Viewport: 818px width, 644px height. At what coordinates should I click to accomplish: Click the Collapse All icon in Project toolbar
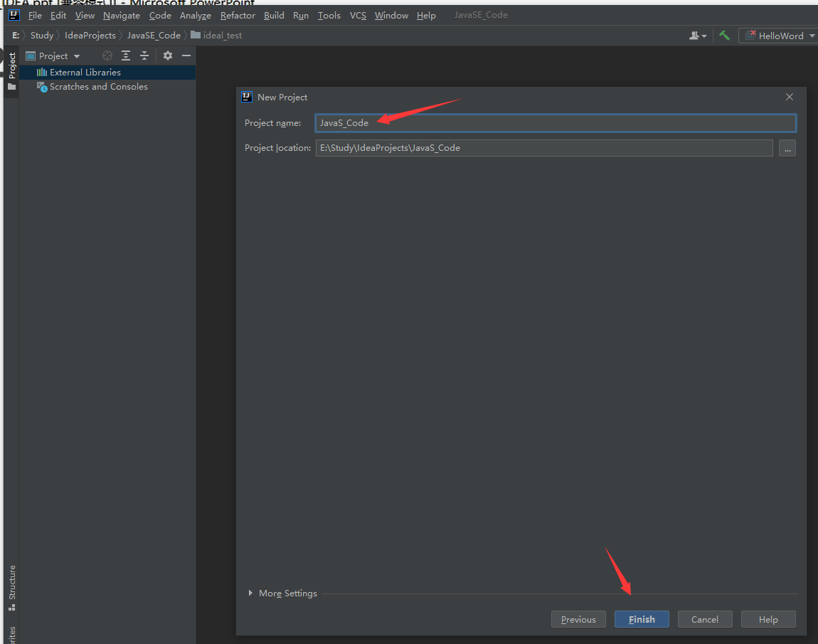coord(145,56)
